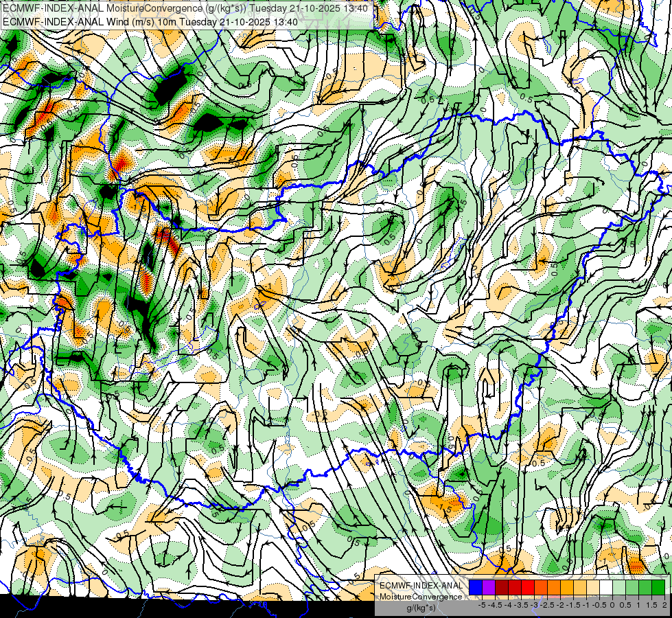This screenshot has height=618, width=672.
Task: Select the darkest green swatch ending at 2
Action: (x=658, y=588)
